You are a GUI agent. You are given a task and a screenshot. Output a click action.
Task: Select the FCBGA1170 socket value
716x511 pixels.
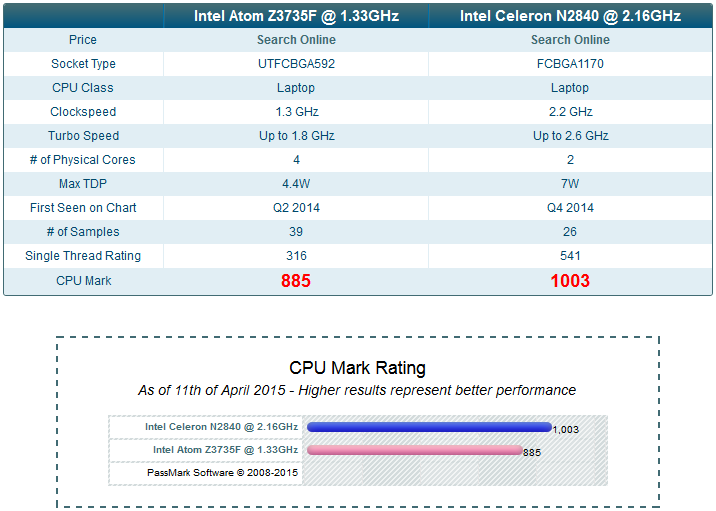570,63
